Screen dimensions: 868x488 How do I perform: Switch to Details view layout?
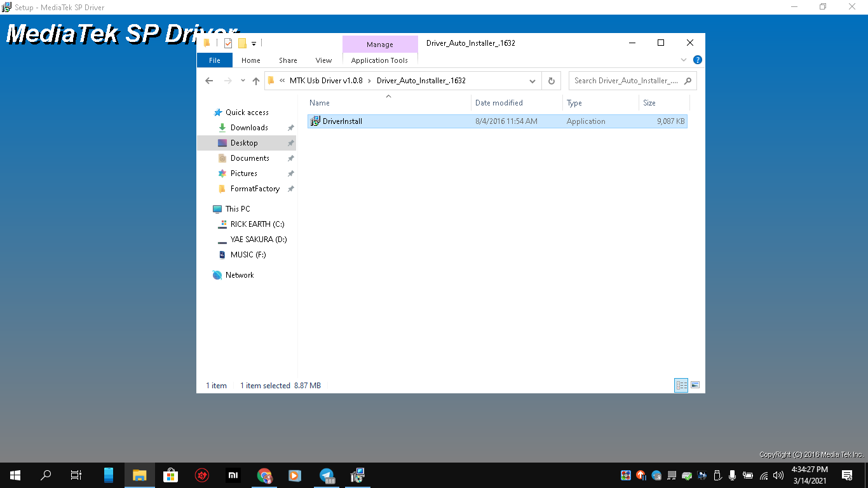pyautogui.click(x=681, y=385)
